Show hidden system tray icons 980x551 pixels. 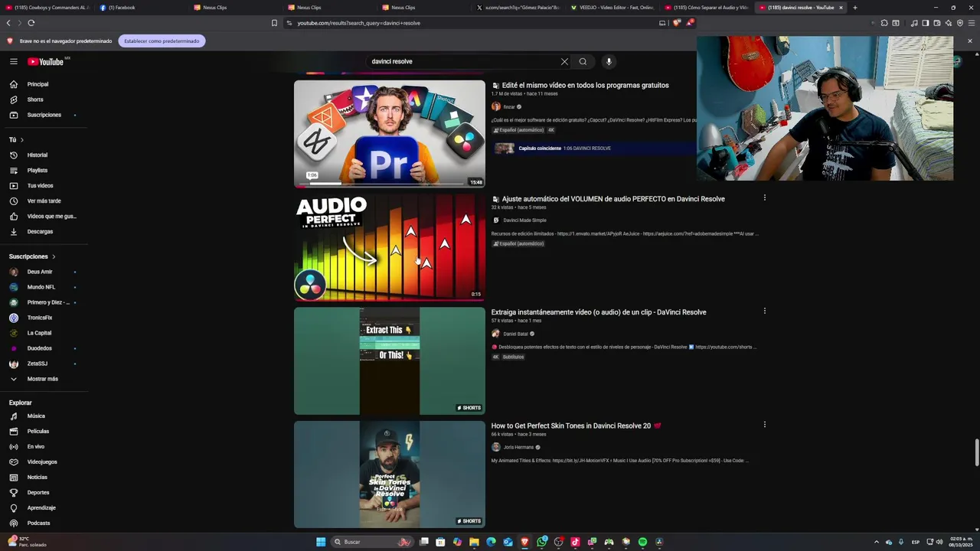click(876, 542)
